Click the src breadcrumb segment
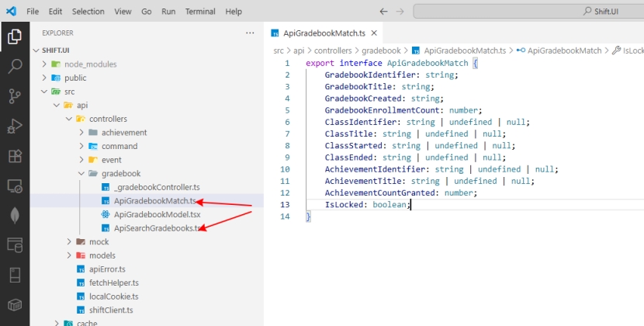 279,50
